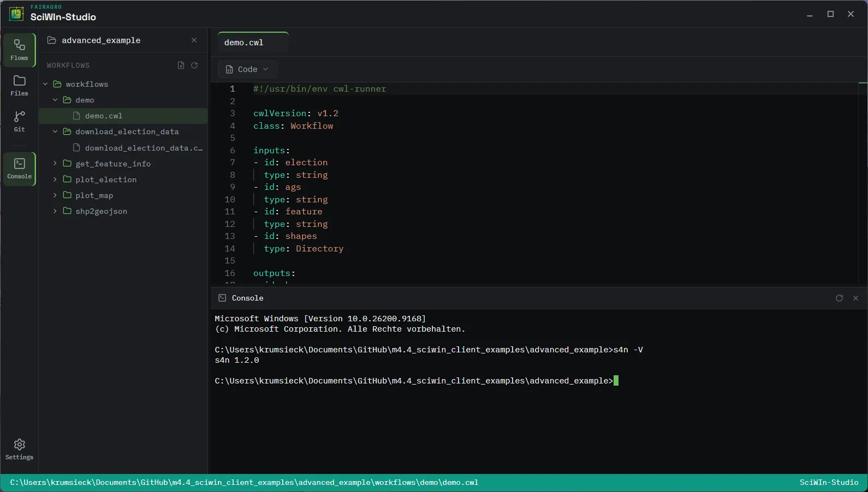Expand the plot_map folder
The width and height of the screenshot is (868, 492).
(x=55, y=195)
